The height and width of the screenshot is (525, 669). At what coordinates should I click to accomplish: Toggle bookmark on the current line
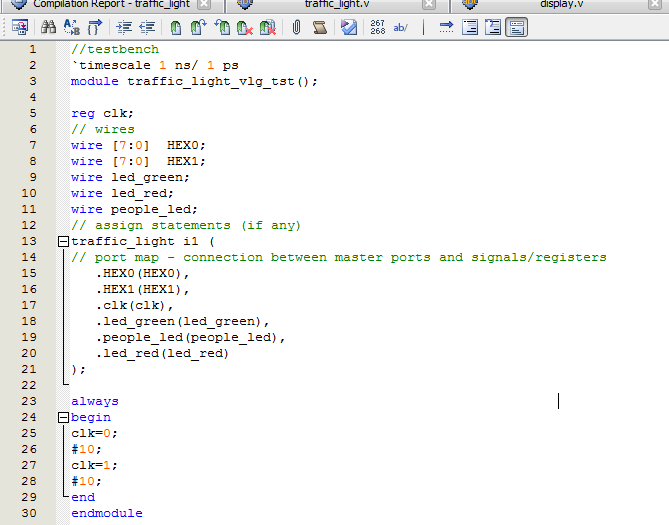(x=176, y=27)
